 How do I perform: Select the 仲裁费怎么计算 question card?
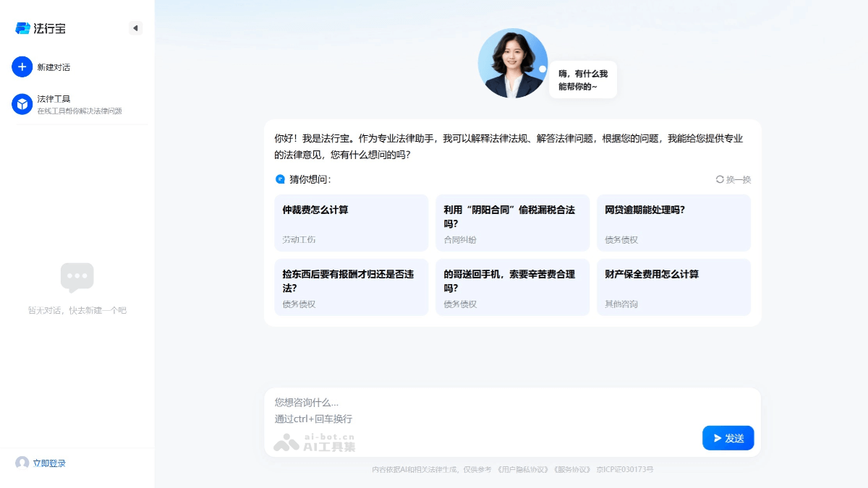tap(352, 222)
